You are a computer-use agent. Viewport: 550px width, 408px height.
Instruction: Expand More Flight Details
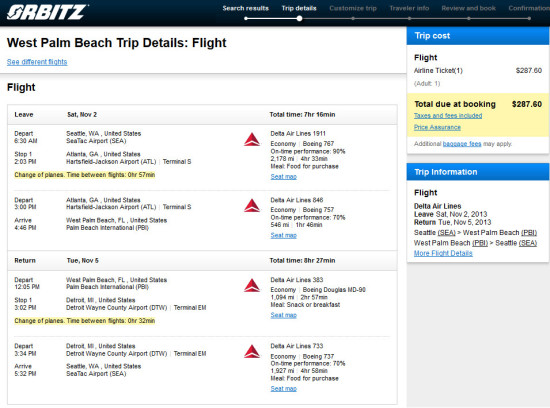(x=443, y=253)
